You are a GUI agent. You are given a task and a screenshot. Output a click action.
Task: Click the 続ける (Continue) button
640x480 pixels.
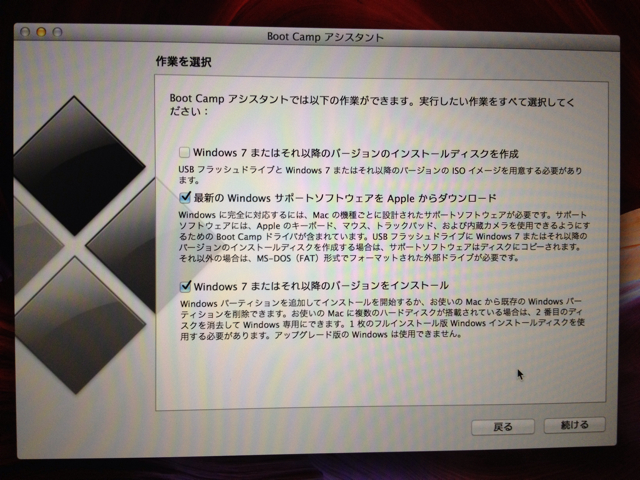(x=574, y=425)
